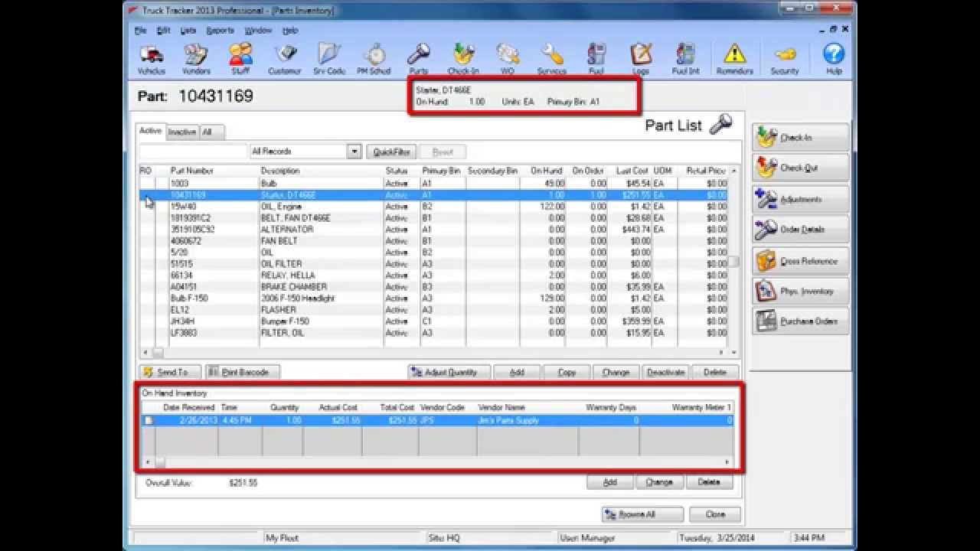Open the Lists menu
The height and width of the screenshot is (551, 980).
click(x=188, y=31)
